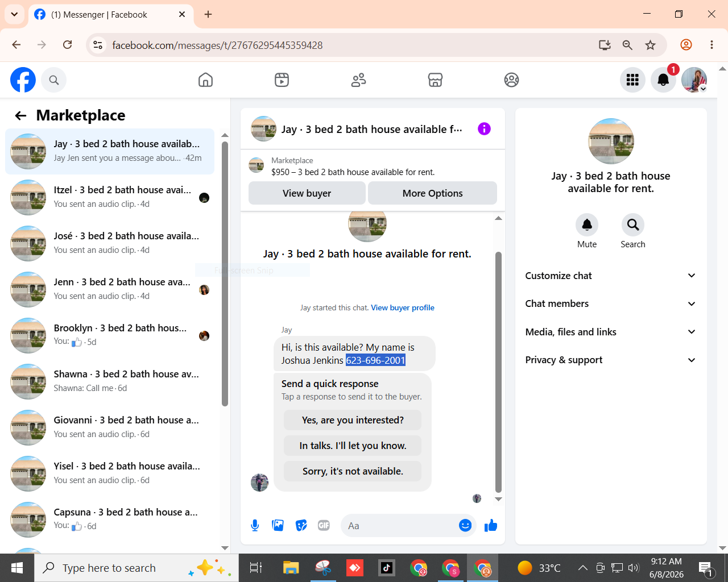
Task: Open the Gaming/profile circle nav icon
Action: pyautogui.click(x=511, y=80)
